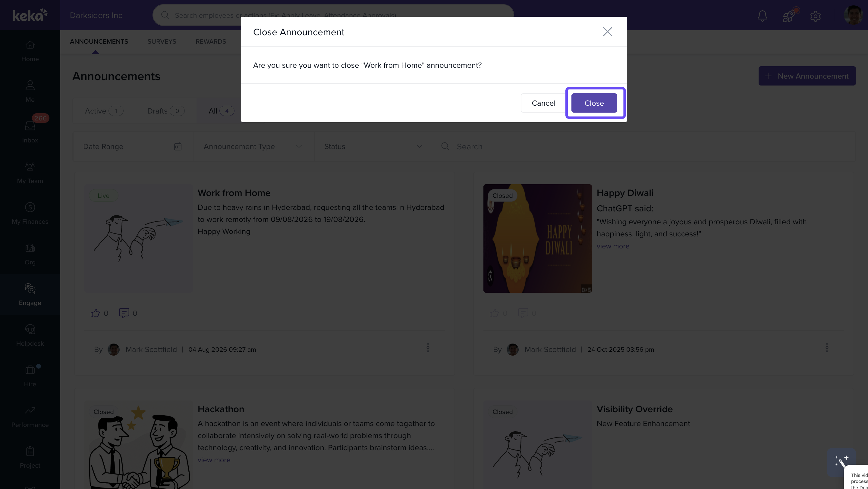The height and width of the screenshot is (489, 868).
Task: Show Active announcements filter tab
Action: 104,111
